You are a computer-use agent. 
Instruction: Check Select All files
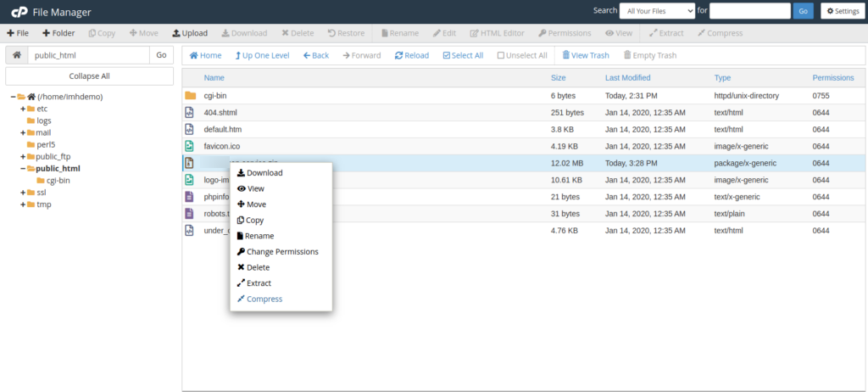tap(463, 55)
